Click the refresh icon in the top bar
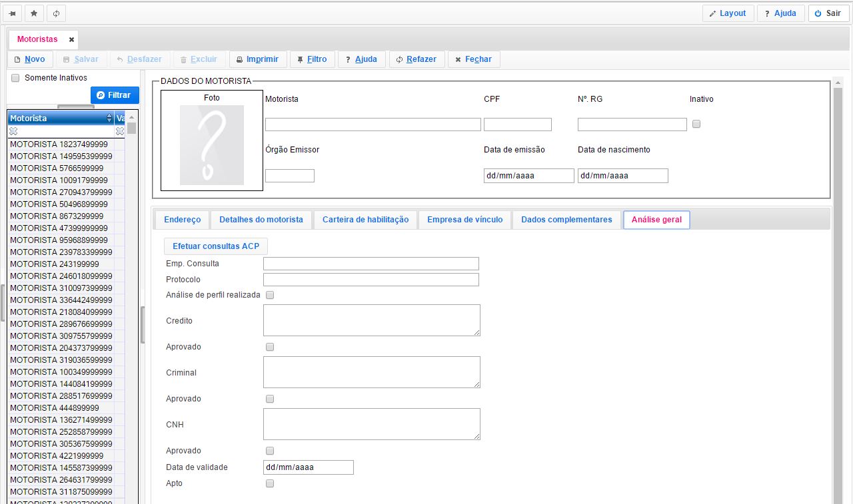Image resolution: width=853 pixels, height=504 pixels. [x=56, y=13]
